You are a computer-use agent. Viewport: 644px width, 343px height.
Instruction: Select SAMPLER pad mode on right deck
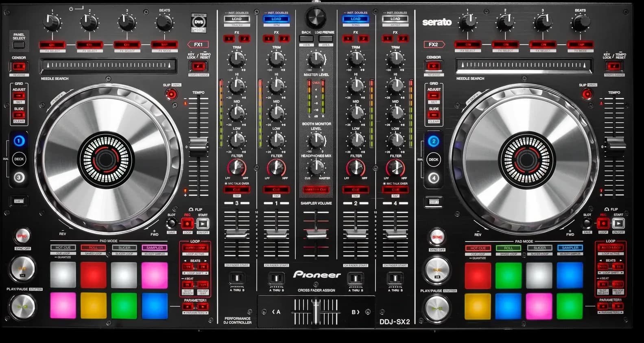pyautogui.click(x=570, y=248)
